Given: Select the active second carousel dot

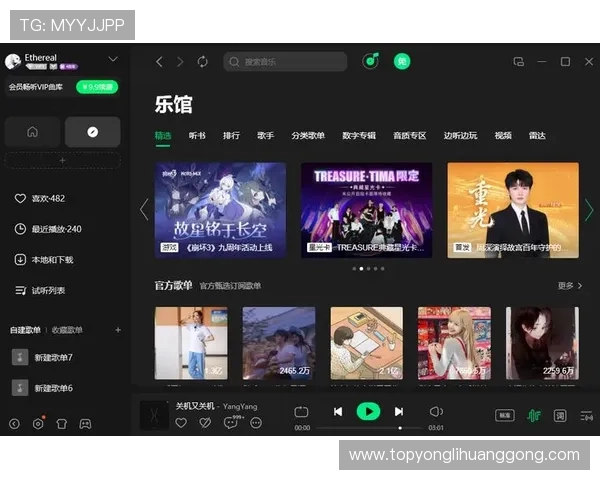Looking at the screenshot, I should point(361,269).
